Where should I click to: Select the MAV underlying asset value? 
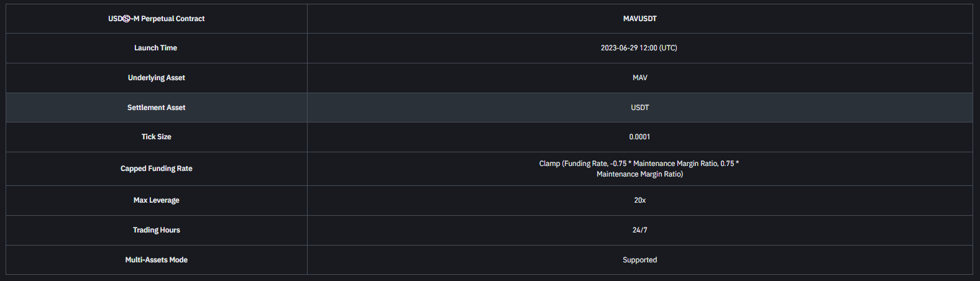point(639,78)
